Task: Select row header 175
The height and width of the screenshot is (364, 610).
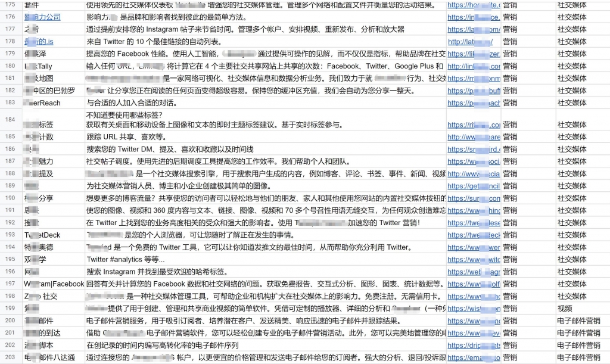Action: click(11, 5)
